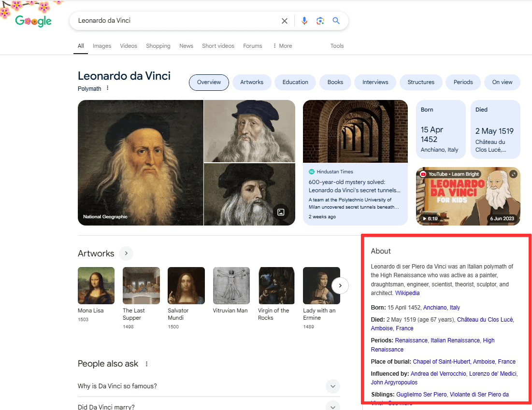Open The Last Supper artwork thumbnail
The height and width of the screenshot is (410, 532).
coord(141,285)
